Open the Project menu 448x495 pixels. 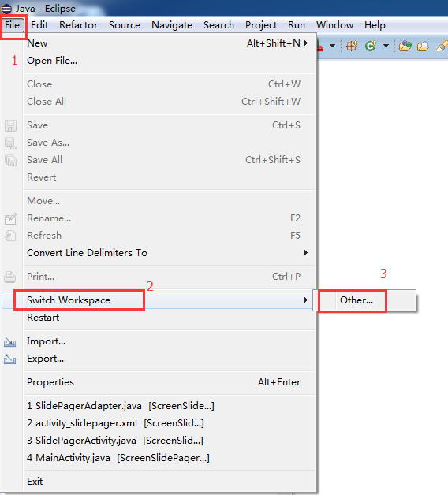click(x=261, y=25)
